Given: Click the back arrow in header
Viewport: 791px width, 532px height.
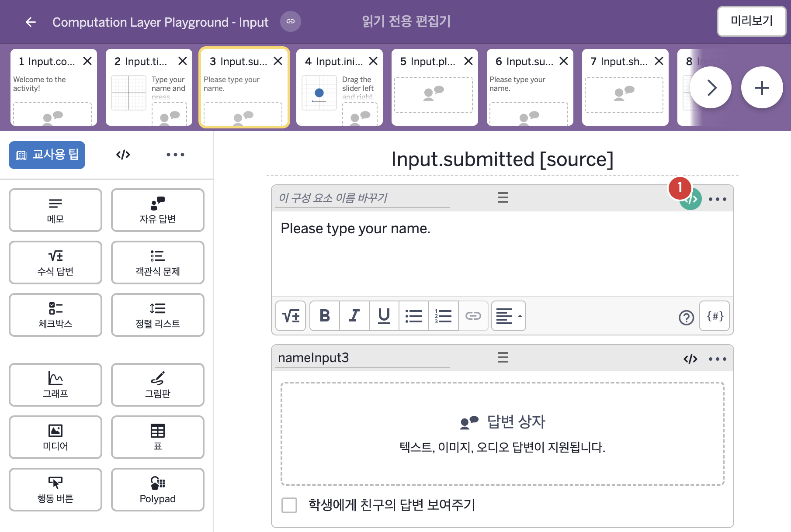Looking at the screenshot, I should [x=31, y=22].
